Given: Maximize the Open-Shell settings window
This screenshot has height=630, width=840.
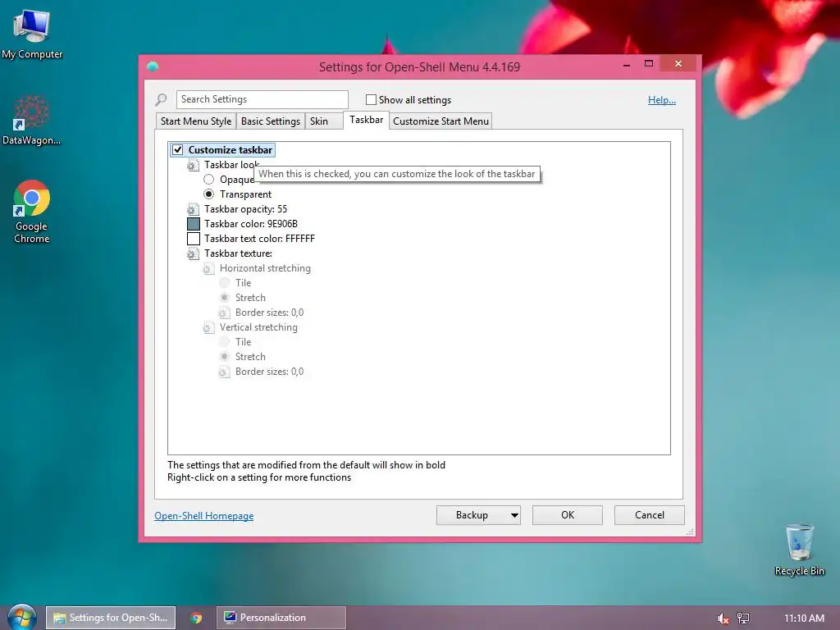Looking at the screenshot, I should [x=649, y=64].
